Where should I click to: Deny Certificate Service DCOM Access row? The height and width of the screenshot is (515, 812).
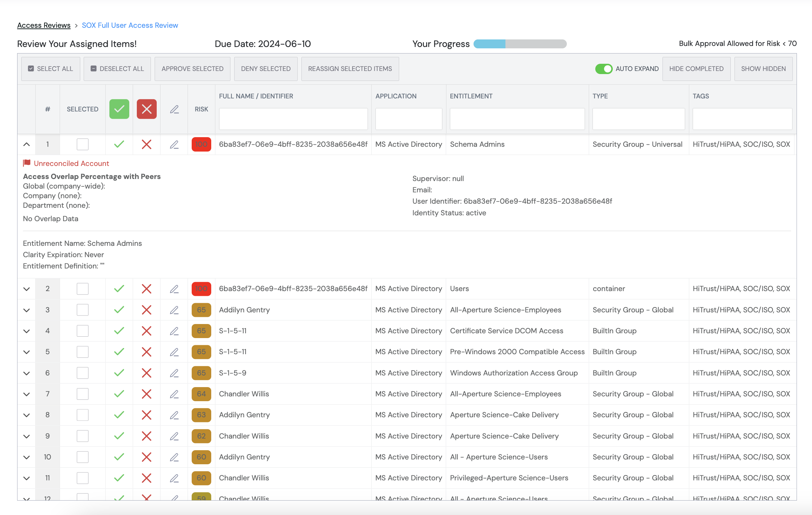(x=146, y=331)
